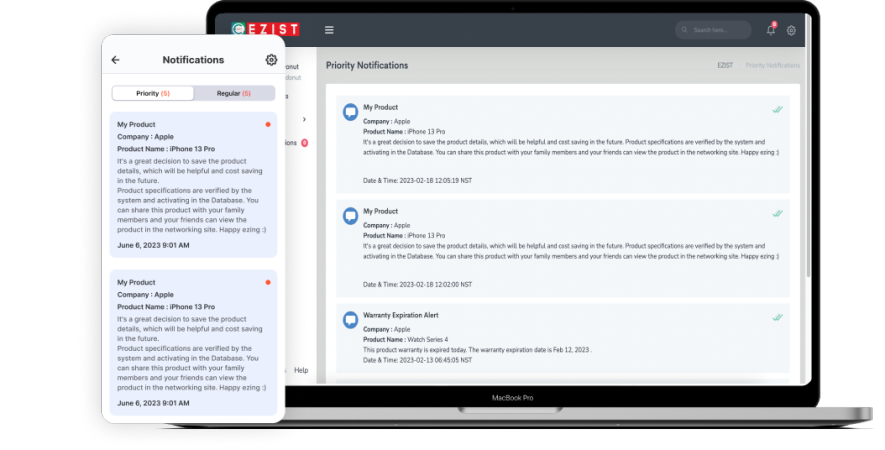Viewport: 885px width, 450px height.
Task: Open mobile Notifications settings gear
Action: click(x=271, y=60)
